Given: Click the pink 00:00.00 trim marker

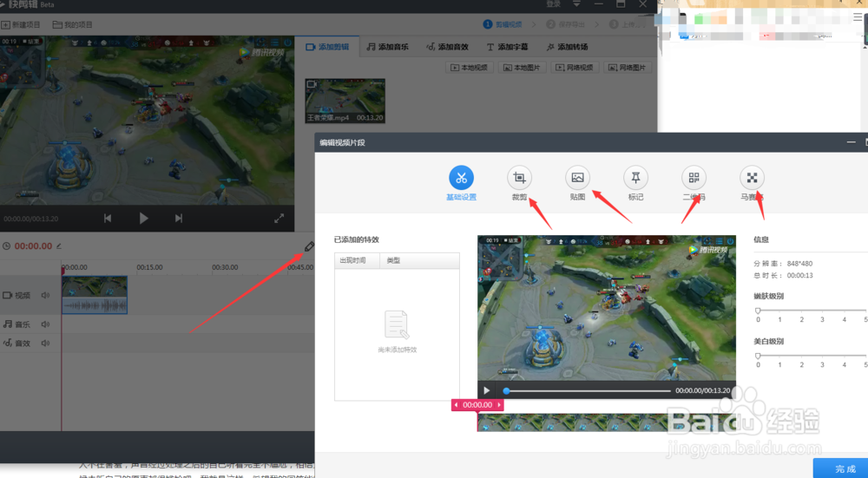Looking at the screenshot, I should click(x=477, y=405).
